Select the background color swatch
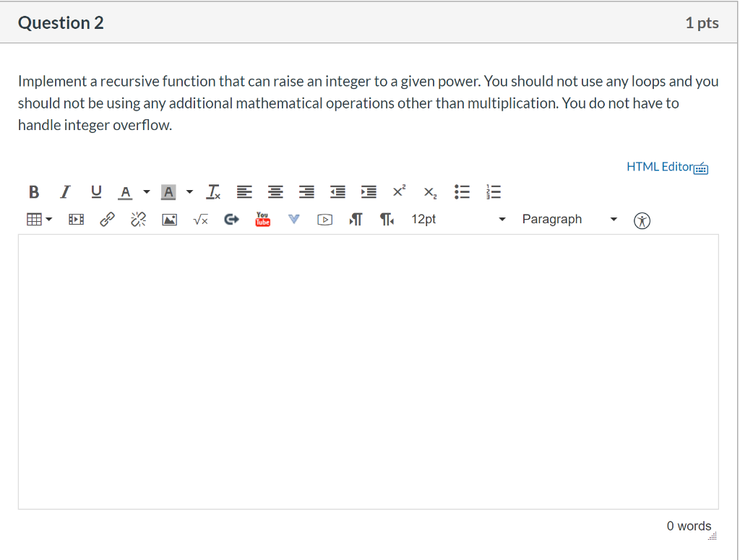The width and height of the screenshot is (740, 560). point(168,191)
